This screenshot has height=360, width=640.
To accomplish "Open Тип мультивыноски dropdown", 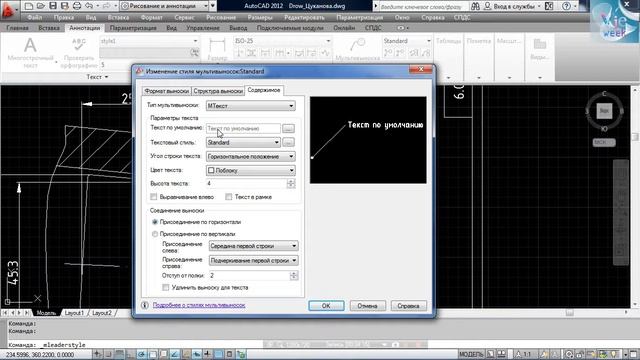I will tap(251, 106).
